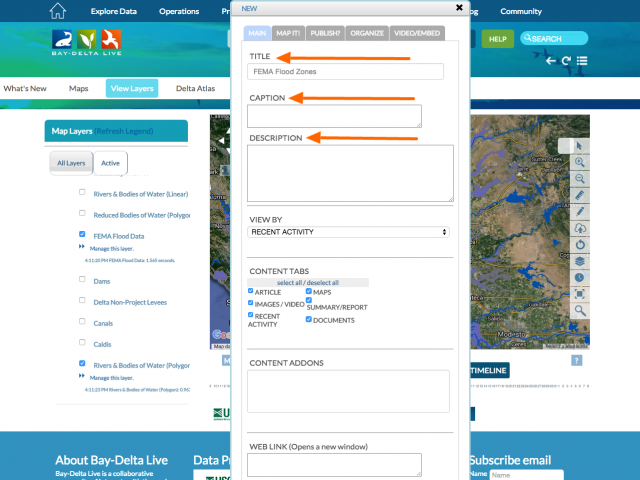Uncheck SUMMARY/REPORT content tab
Viewport: 640px width, 480px height.
click(309, 300)
